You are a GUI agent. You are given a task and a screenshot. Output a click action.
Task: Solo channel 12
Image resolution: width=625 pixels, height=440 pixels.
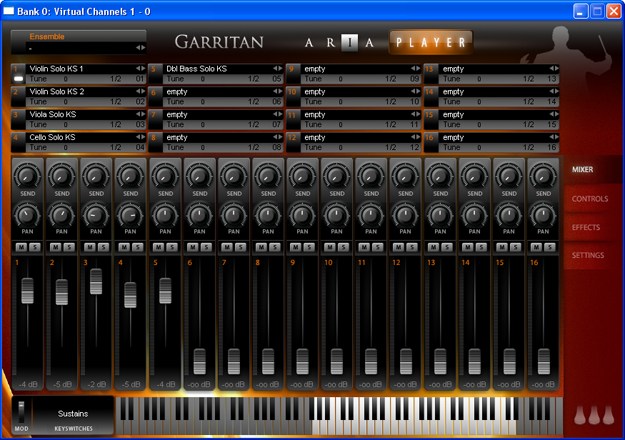(x=412, y=247)
